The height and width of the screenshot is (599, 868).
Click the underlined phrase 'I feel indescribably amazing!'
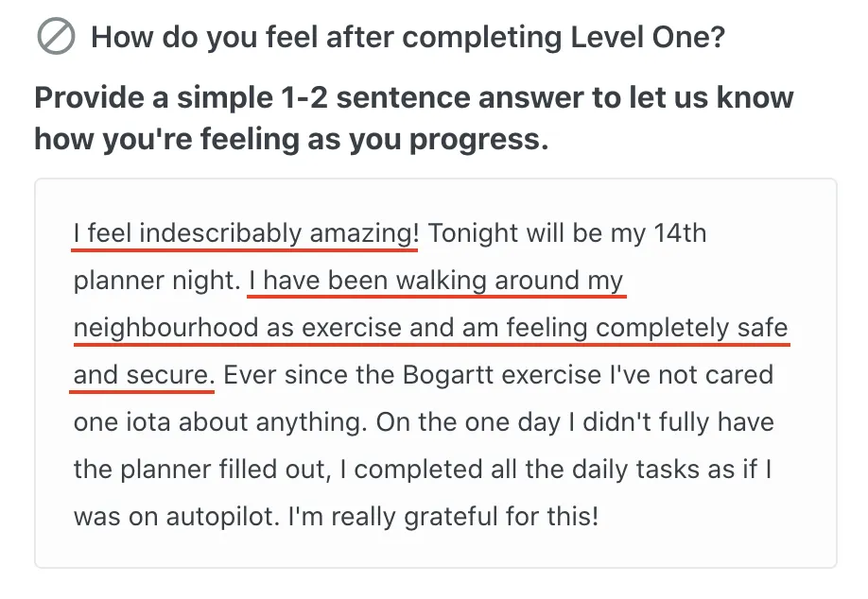(x=246, y=233)
